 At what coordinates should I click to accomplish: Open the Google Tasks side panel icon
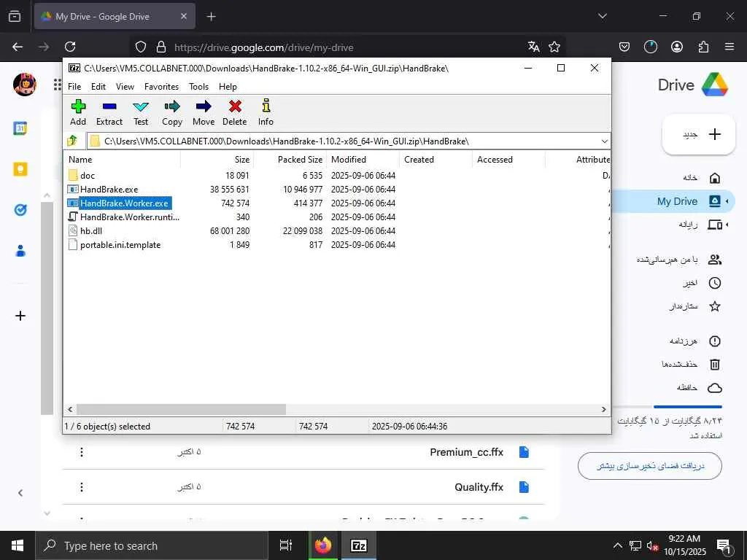[x=20, y=209]
